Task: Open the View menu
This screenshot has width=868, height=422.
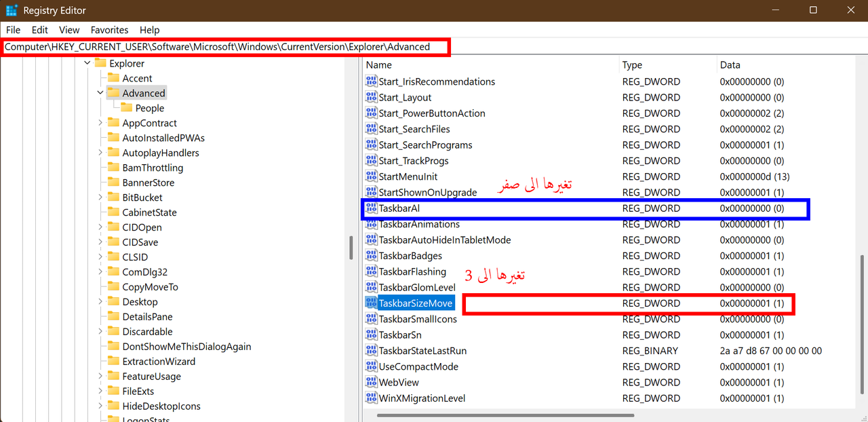Action: tap(69, 30)
